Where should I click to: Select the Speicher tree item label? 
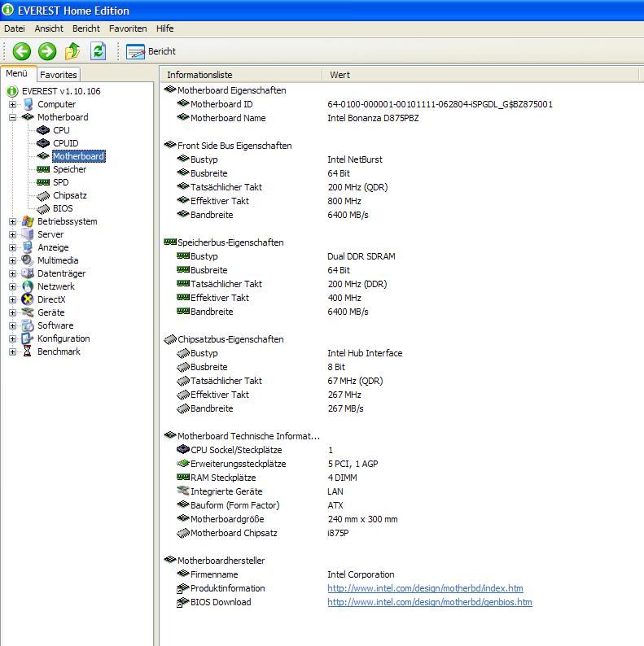pyautogui.click(x=70, y=169)
